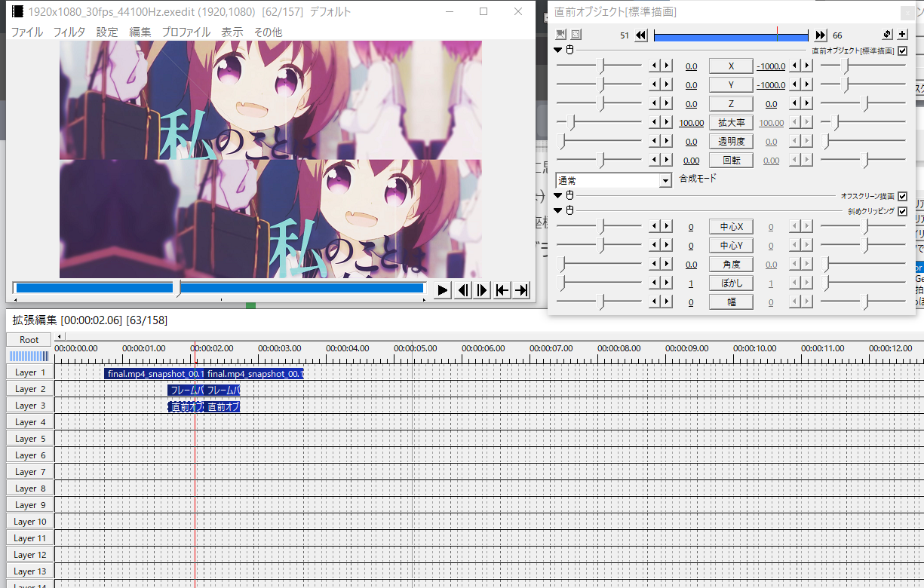Toggle visibility of Layer 1
Viewport: 924px width, 588px height.
pos(29,372)
